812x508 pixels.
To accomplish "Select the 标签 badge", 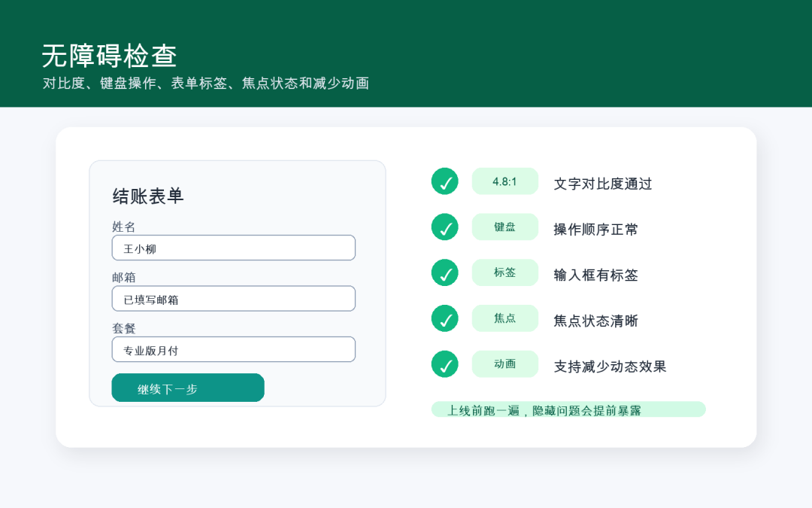I will [505, 272].
